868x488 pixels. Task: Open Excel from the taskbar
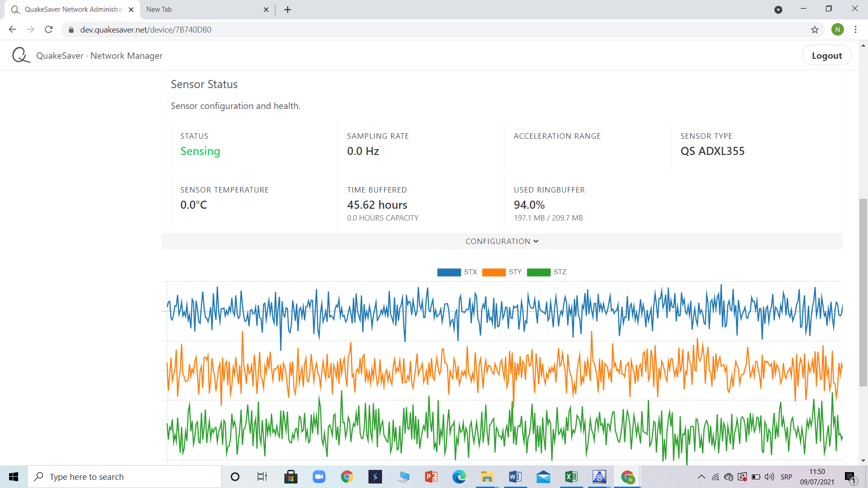[571, 477]
